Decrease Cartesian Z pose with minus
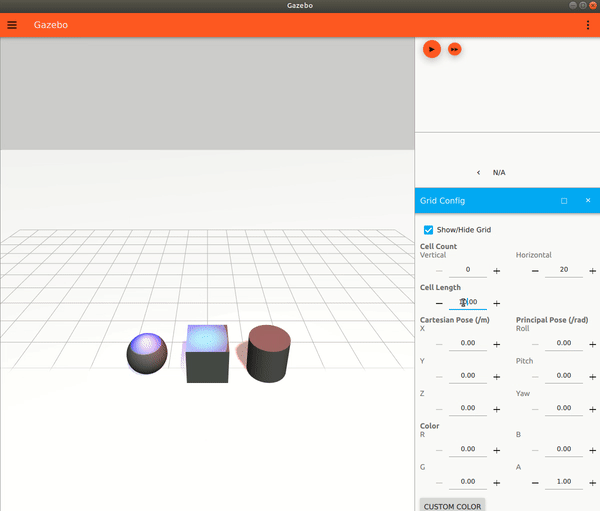The width and height of the screenshot is (600, 511). (x=439, y=409)
